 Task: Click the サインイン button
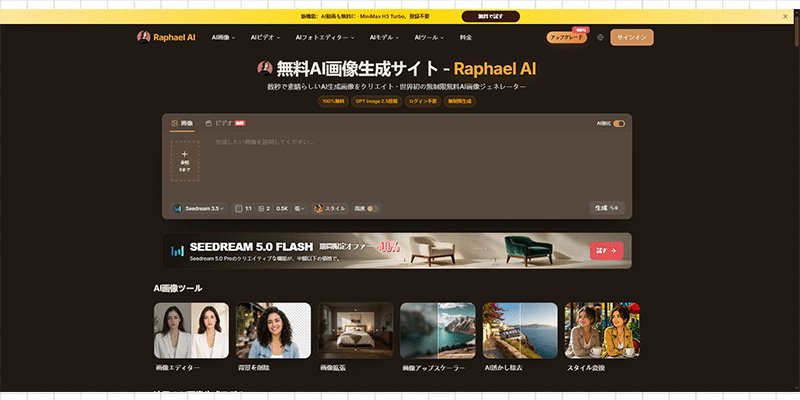[x=632, y=37]
